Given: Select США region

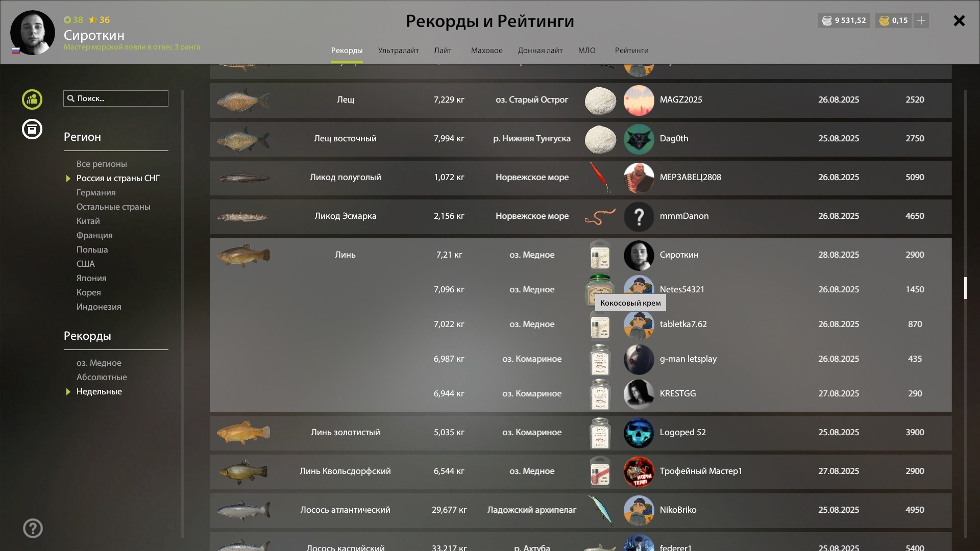Looking at the screenshot, I should coord(86,264).
